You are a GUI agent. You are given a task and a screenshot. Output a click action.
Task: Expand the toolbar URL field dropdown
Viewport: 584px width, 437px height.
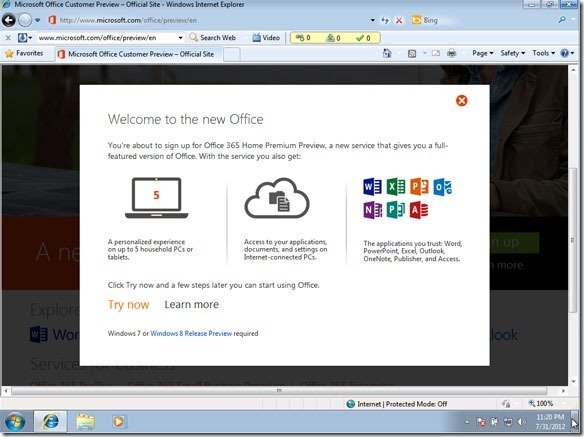click(x=180, y=38)
